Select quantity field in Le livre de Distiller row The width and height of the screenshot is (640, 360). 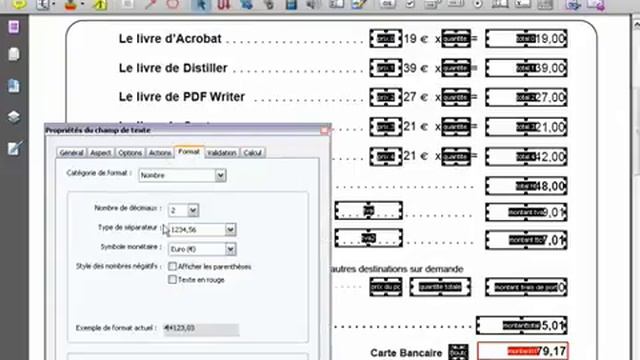point(456,68)
